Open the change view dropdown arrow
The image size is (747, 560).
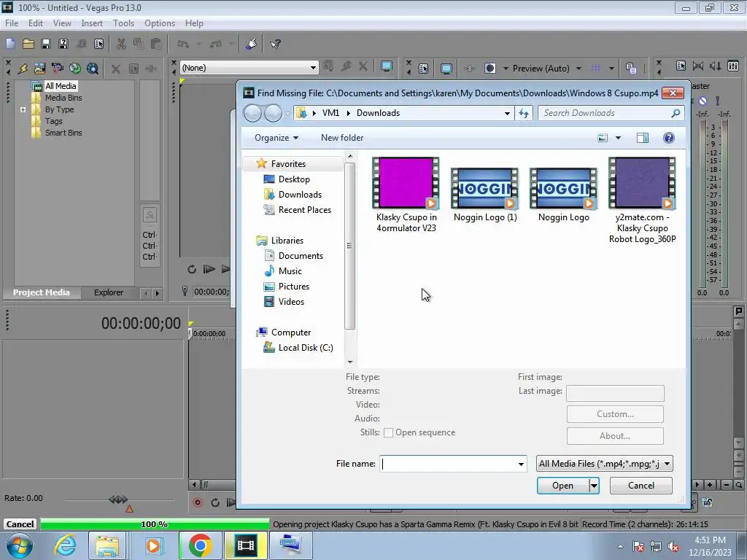point(618,138)
